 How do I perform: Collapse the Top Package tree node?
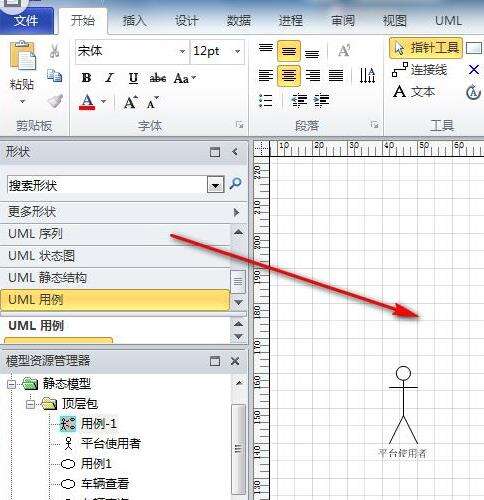[30, 404]
